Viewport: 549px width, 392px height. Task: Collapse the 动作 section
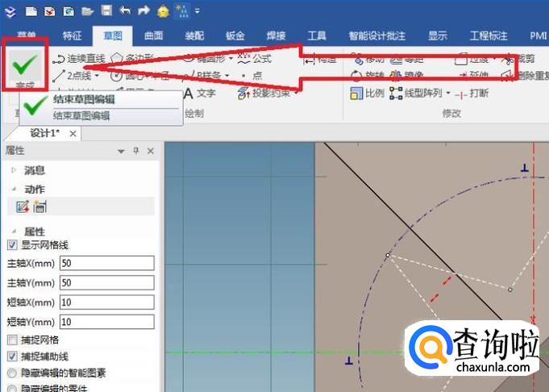(15, 190)
